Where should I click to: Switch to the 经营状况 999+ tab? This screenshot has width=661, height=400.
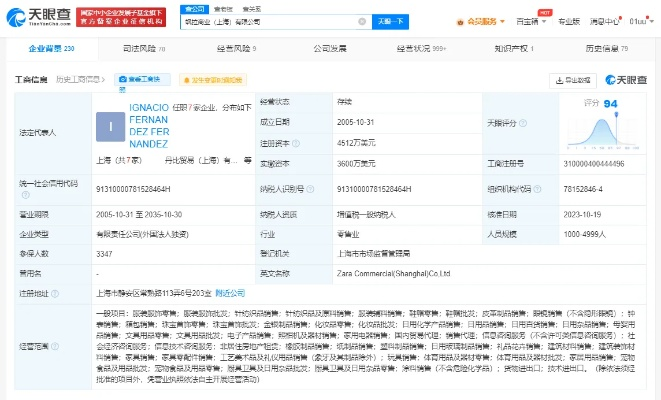pos(421,49)
